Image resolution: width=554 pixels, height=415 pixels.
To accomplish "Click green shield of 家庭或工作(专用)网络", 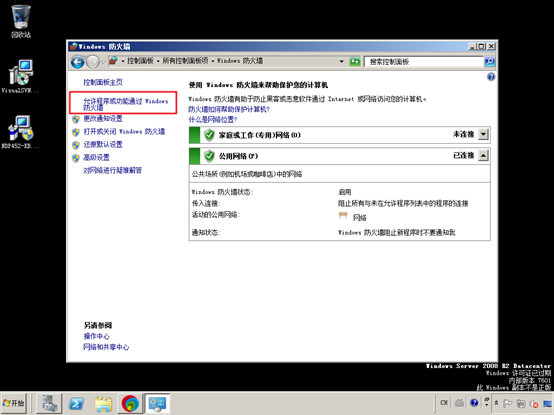I will click(209, 135).
